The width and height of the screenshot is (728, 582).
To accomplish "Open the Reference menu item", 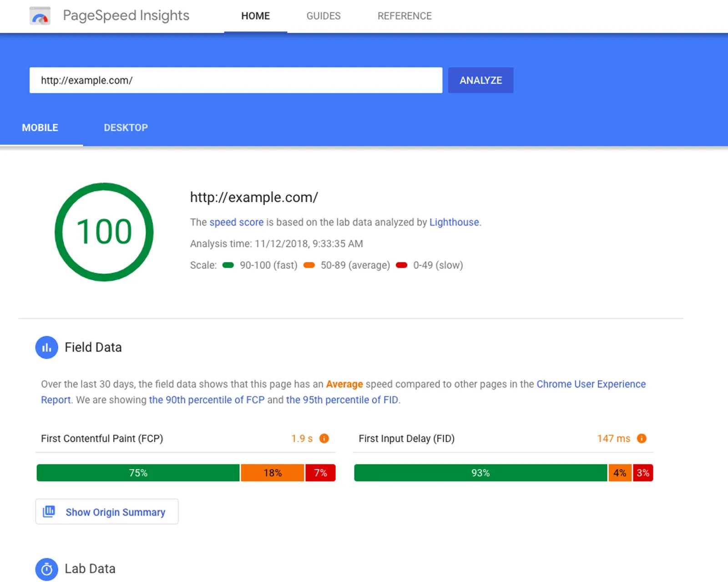I will pos(404,16).
